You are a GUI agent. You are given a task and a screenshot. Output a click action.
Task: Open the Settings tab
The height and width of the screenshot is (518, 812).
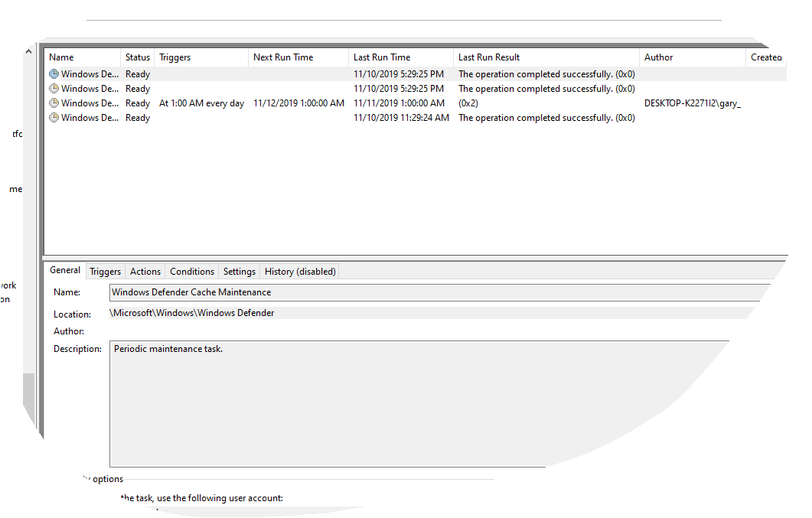(240, 272)
